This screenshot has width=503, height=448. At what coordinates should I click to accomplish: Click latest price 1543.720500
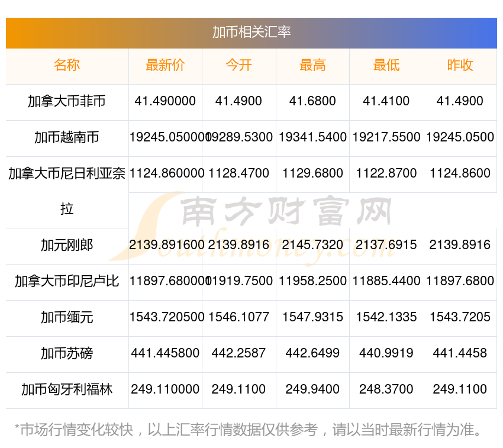[x=167, y=317]
